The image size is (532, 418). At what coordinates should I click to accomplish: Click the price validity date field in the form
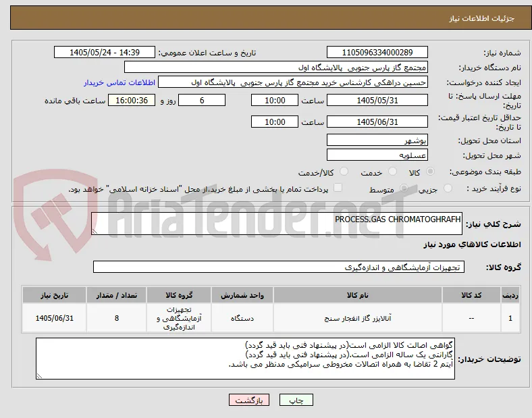377,122
